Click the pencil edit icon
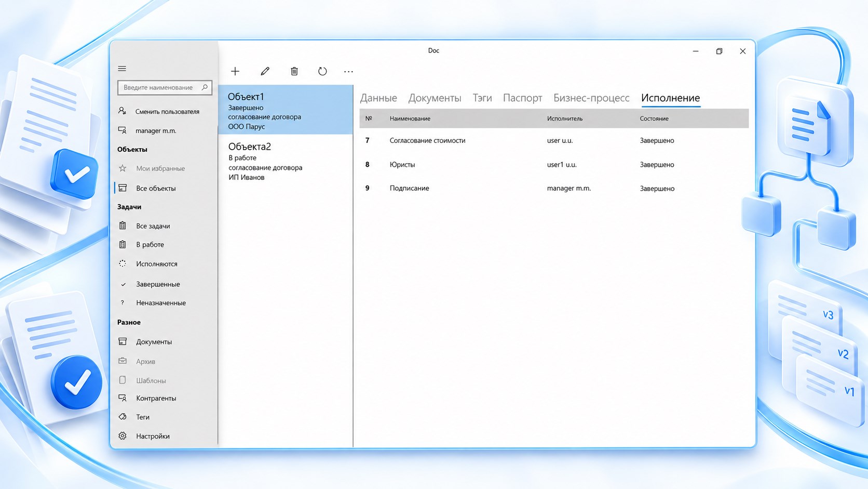 point(265,71)
